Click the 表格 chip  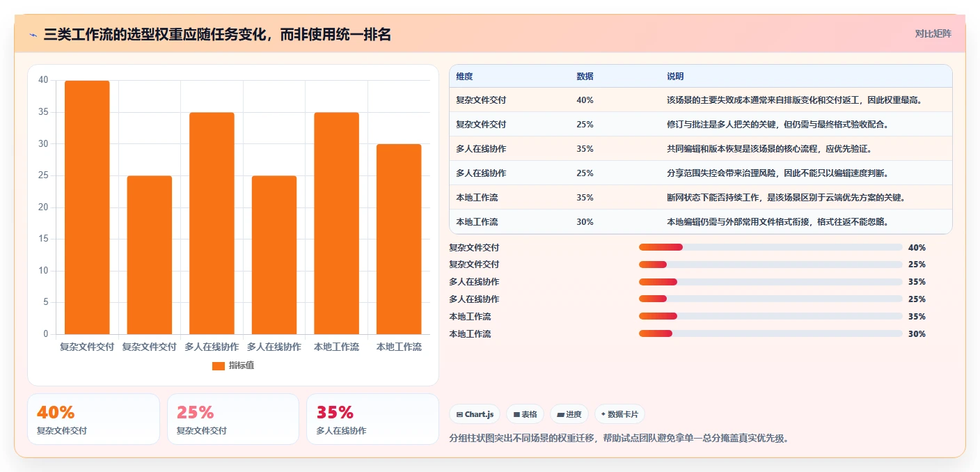(x=525, y=414)
